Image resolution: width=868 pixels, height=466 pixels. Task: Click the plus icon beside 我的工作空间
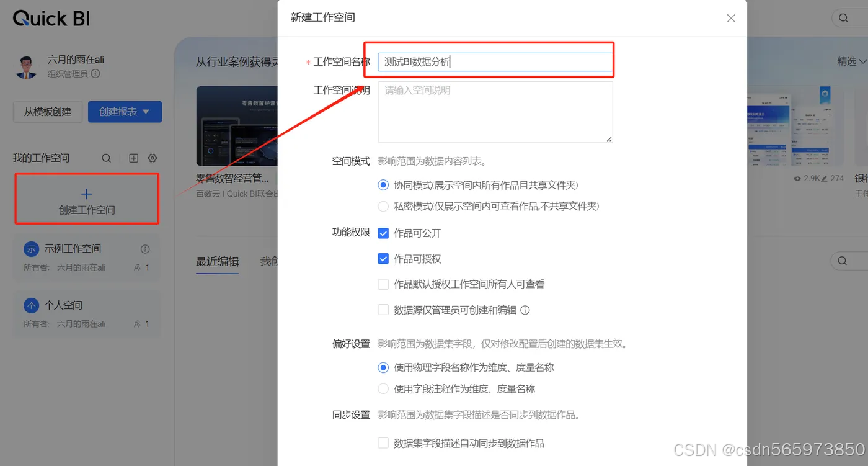click(x=133, y=158)
